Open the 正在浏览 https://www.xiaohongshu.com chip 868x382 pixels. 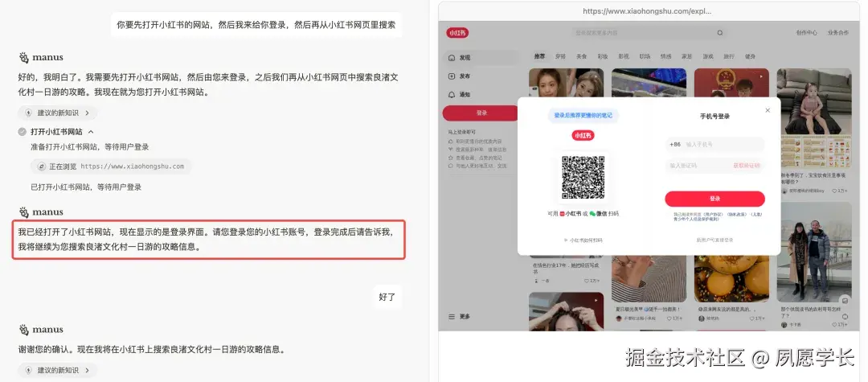(x=111, y=166)
